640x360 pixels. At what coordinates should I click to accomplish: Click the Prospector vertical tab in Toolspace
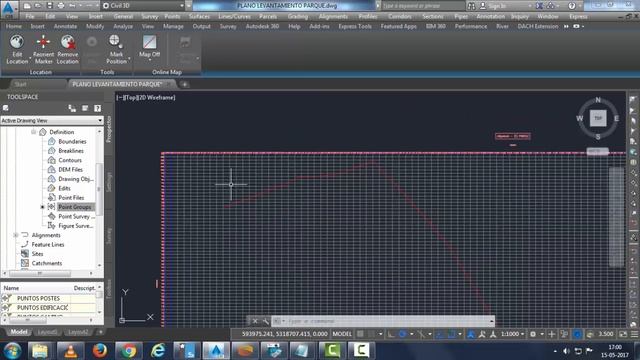click(x=109, y=129)
